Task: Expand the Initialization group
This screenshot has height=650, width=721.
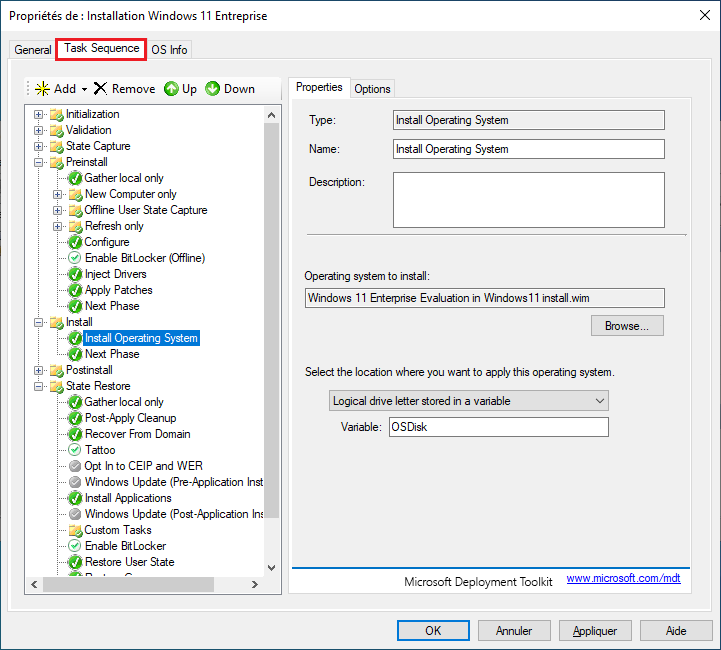Action: coord(39,114)
